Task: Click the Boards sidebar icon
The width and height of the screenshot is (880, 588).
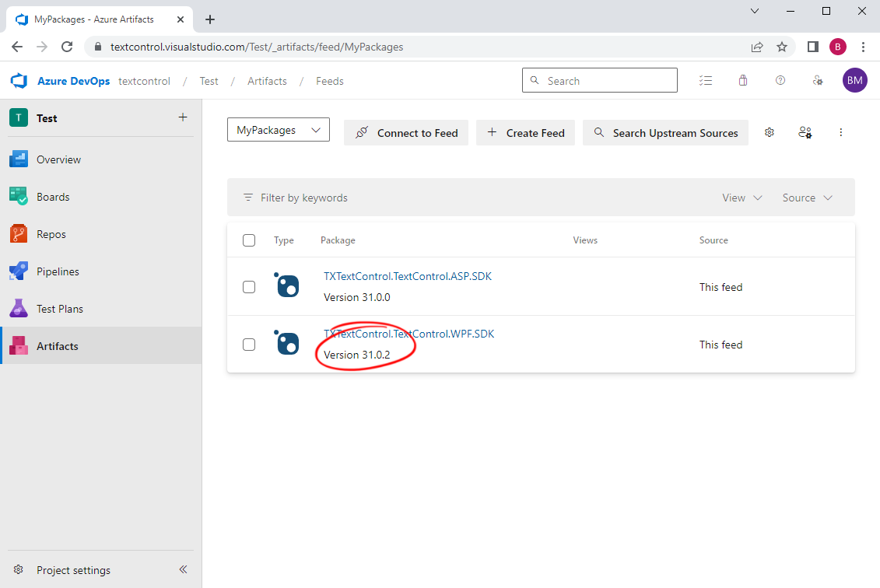Action: 19,196
